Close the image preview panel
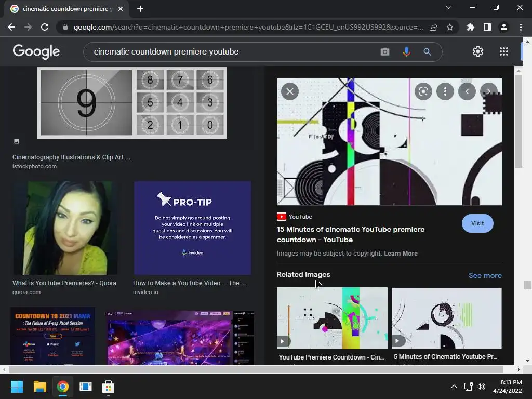The image size is (532, 399). pyautogui.click(x=290, y=91)
